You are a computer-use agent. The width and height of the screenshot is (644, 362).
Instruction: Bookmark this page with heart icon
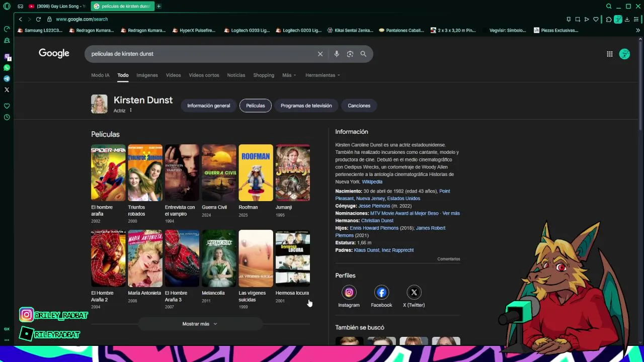(x=596, y=19)
